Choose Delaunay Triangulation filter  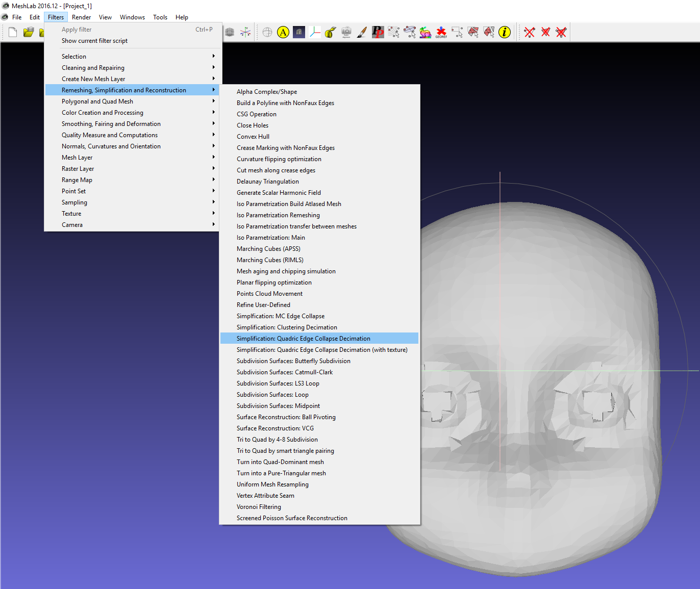[319, 182]
